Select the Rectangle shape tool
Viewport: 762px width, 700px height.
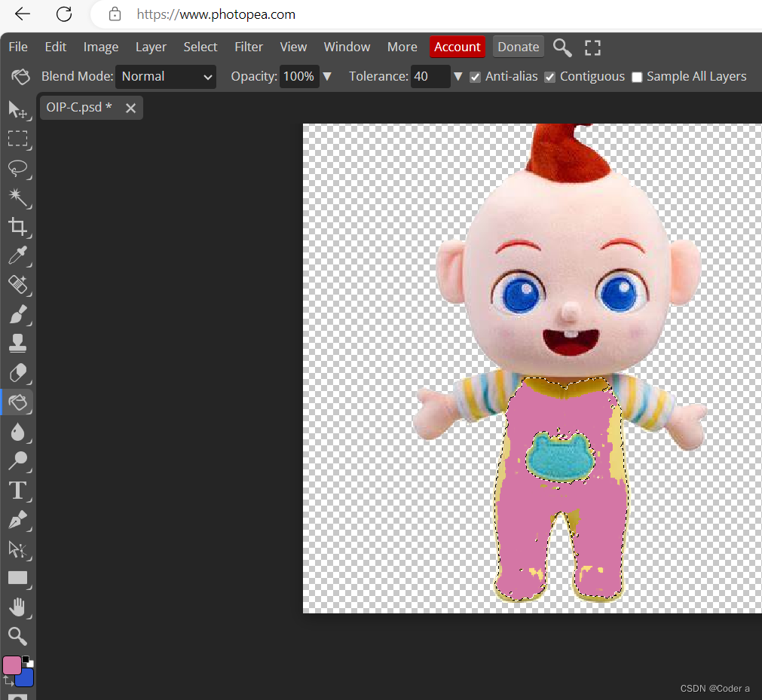18,578
